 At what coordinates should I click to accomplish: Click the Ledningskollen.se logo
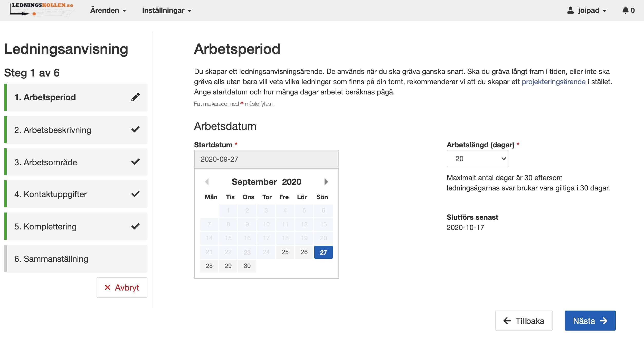pos(42,10)
